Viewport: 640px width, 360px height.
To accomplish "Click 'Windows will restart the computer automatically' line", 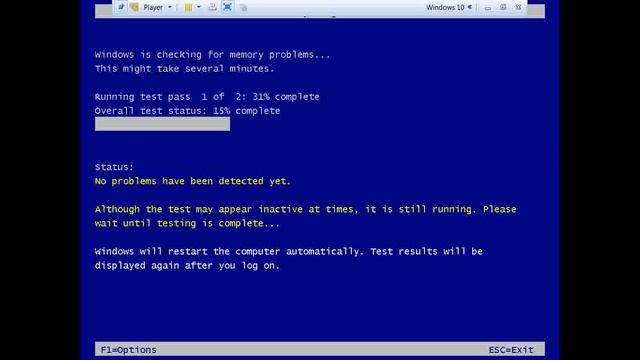I will coord(289,252).
